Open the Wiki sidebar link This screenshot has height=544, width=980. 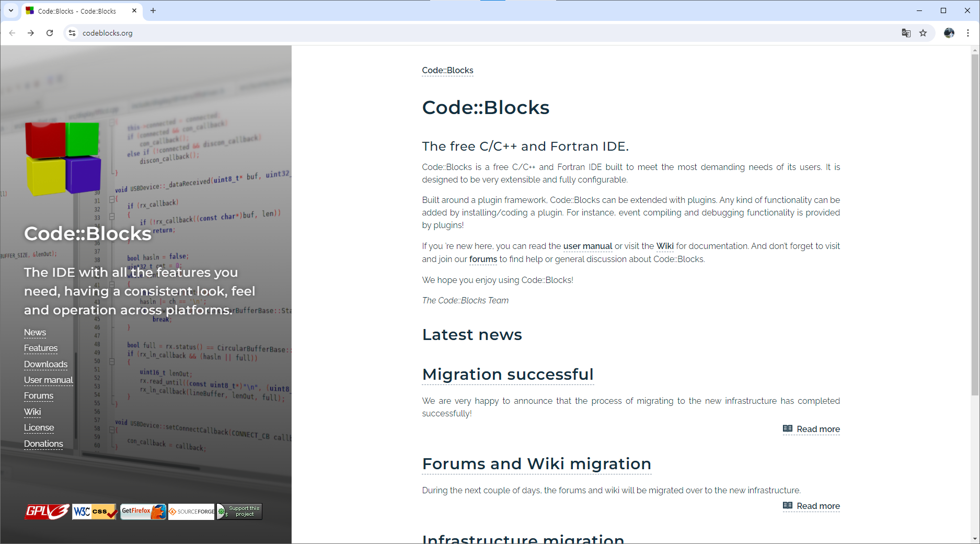32,412
